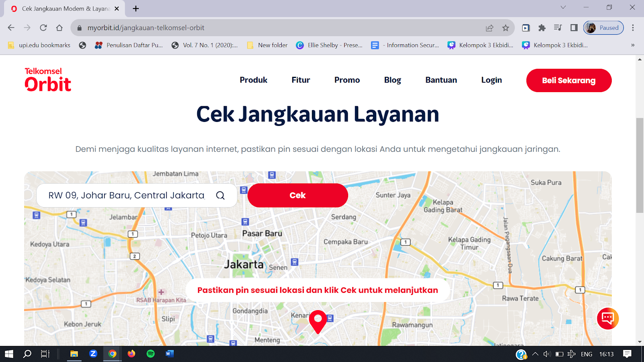
Task: Click the Kelapa Gading Timur map label
Action: point(469,243)
